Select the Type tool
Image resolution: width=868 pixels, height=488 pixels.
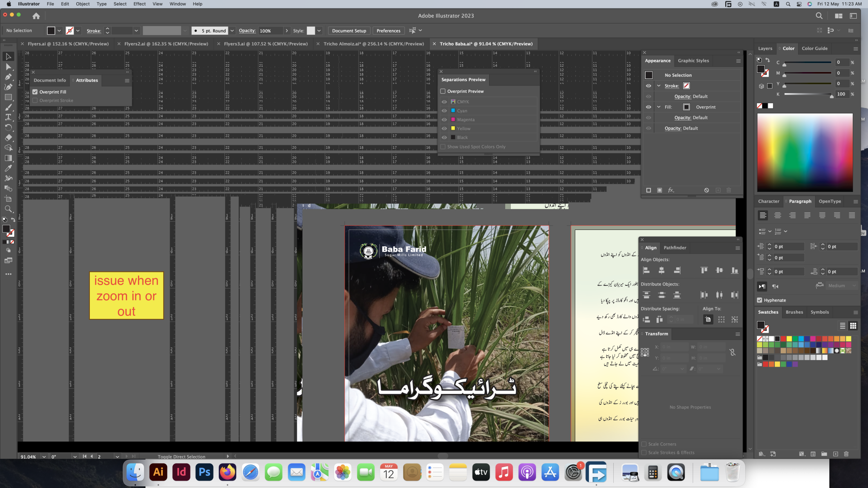[8, 117]
